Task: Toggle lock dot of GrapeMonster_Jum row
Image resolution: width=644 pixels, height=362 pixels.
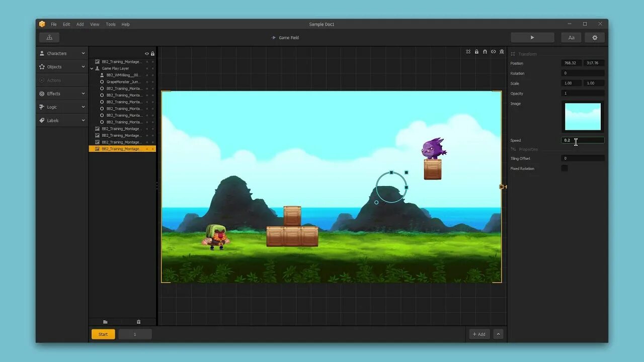Action: [x=152, y=82]
